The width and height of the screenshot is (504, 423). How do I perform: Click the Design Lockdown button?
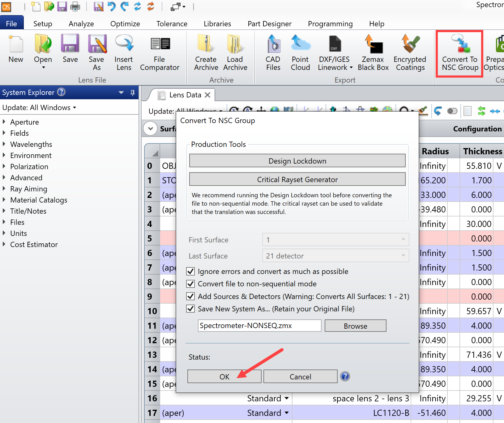(x=297, y=161)
